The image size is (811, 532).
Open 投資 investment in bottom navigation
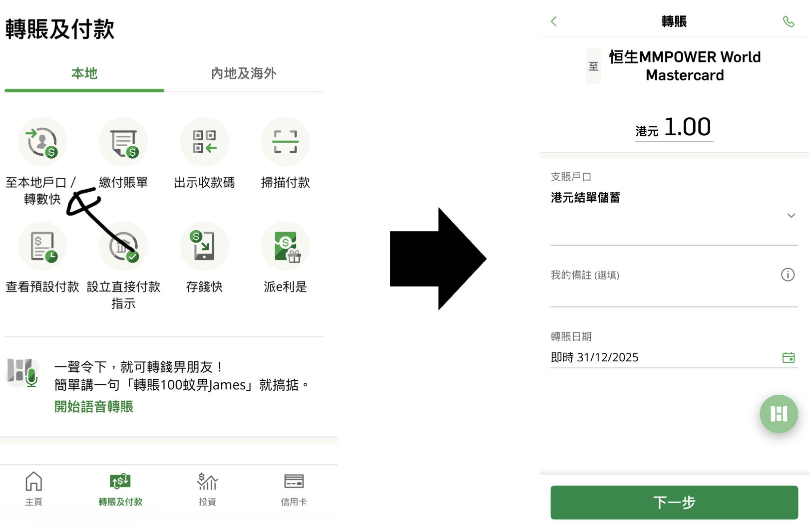coord(207,489)
